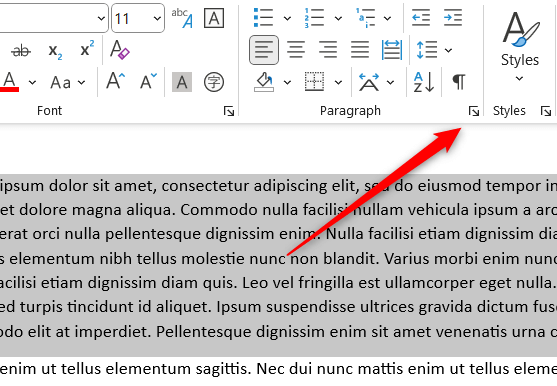
Task: Sort the selected text A to Z
Action: [x=424, y=82]
